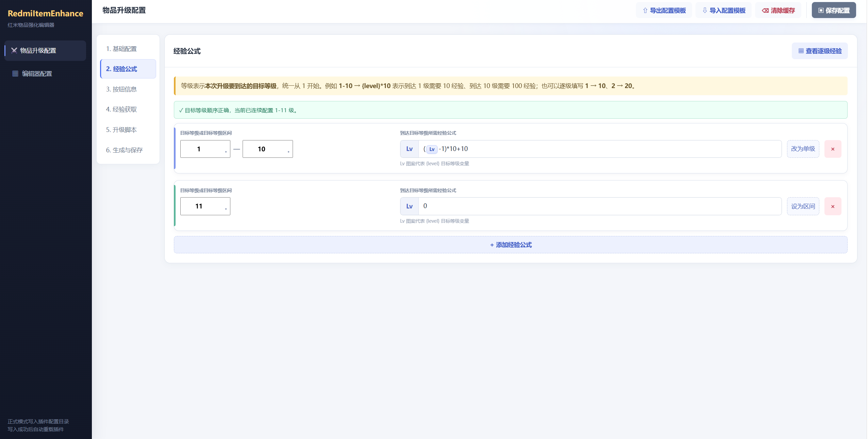
Task: Add a new formula with 添加经验公式
Action: pos(510,245)
